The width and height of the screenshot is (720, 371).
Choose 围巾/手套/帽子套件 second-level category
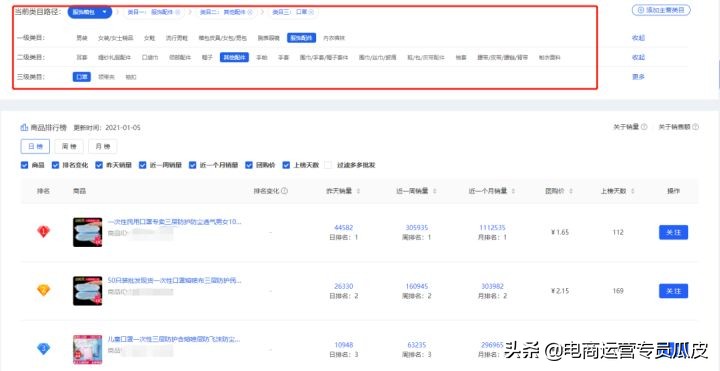(x=324, y=57)
